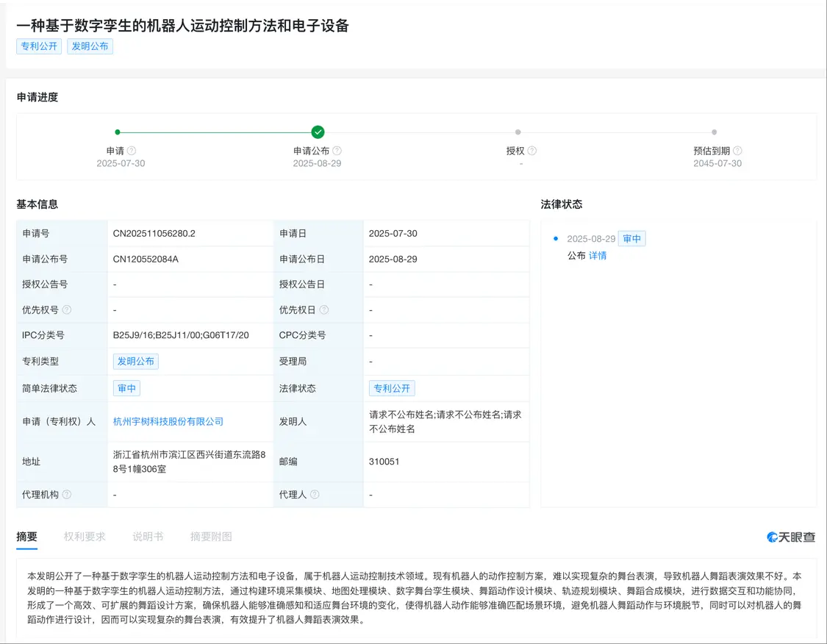Viewport: 827px width, 644px height.
Task: Click green checkmark node on progress timeline
Action: [318, 132]
